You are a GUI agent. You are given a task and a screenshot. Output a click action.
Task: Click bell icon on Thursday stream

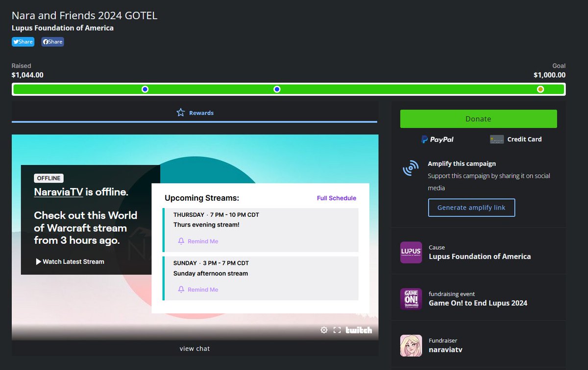click(x=181, y=241)
